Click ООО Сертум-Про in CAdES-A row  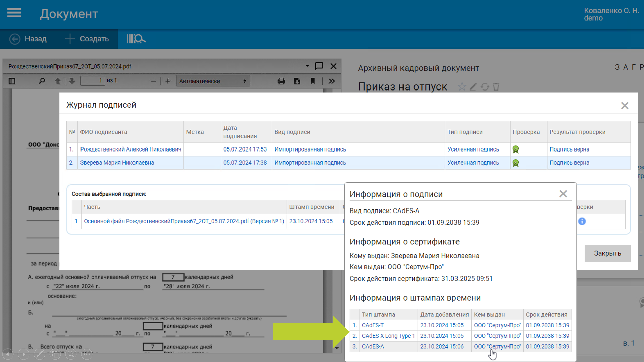(x=497, y=347)
